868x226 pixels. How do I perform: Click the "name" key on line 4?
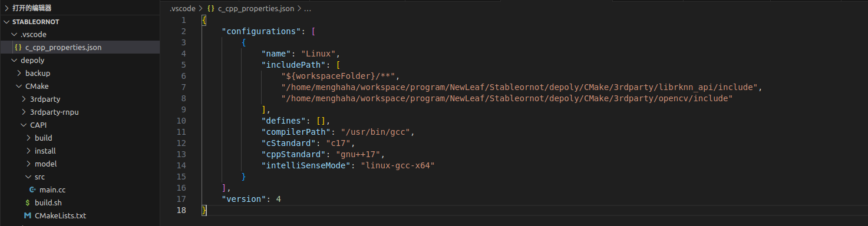pos(276,54)
